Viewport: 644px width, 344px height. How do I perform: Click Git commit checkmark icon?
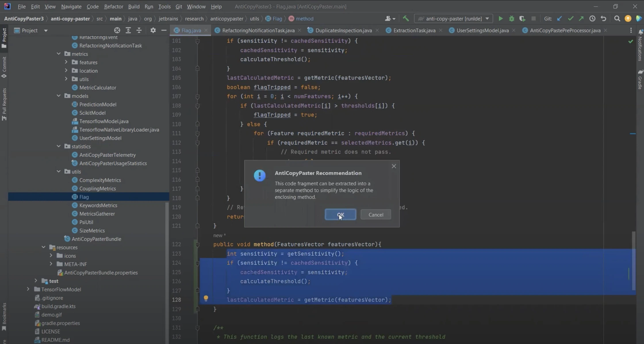click(x=570, y=19)
